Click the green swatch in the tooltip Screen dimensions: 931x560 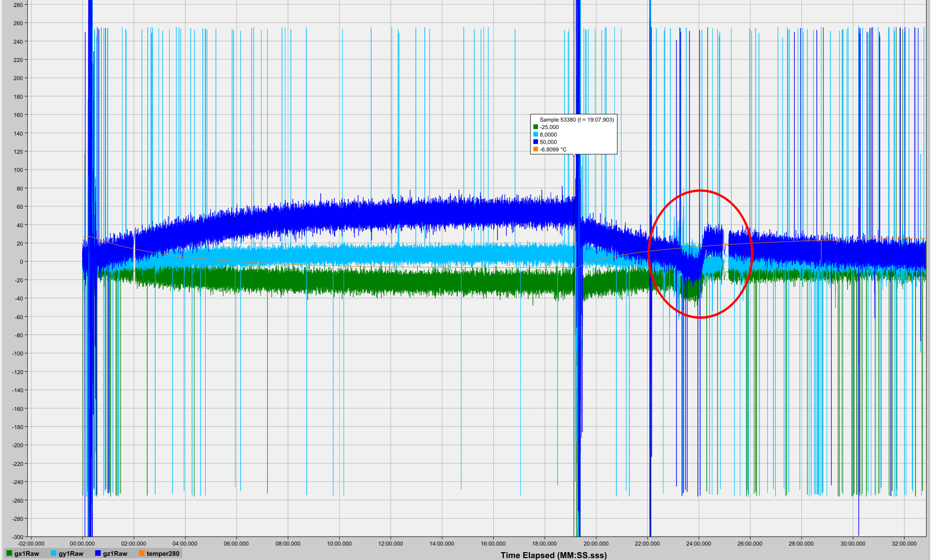536,127
